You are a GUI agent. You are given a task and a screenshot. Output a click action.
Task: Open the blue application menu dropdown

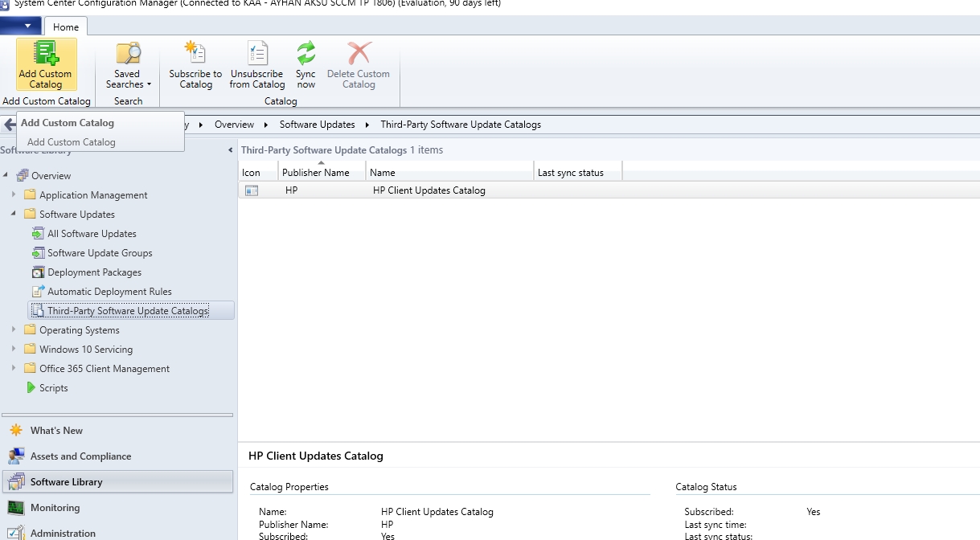point(21,26)
